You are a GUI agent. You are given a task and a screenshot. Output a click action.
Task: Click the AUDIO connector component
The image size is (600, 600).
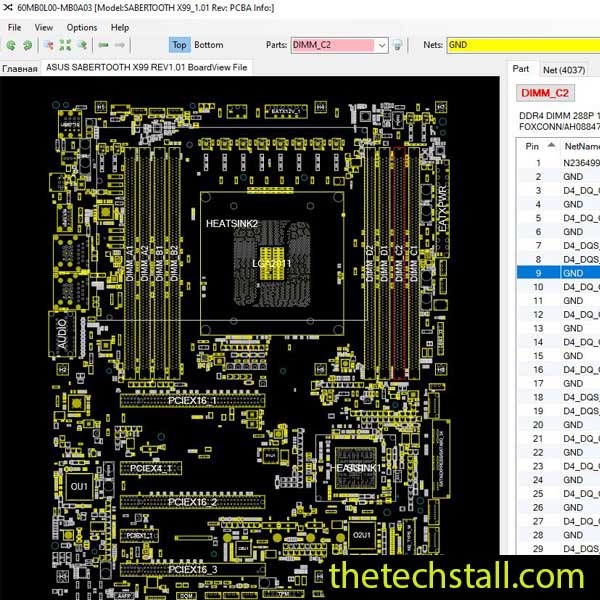pos(62,334)
